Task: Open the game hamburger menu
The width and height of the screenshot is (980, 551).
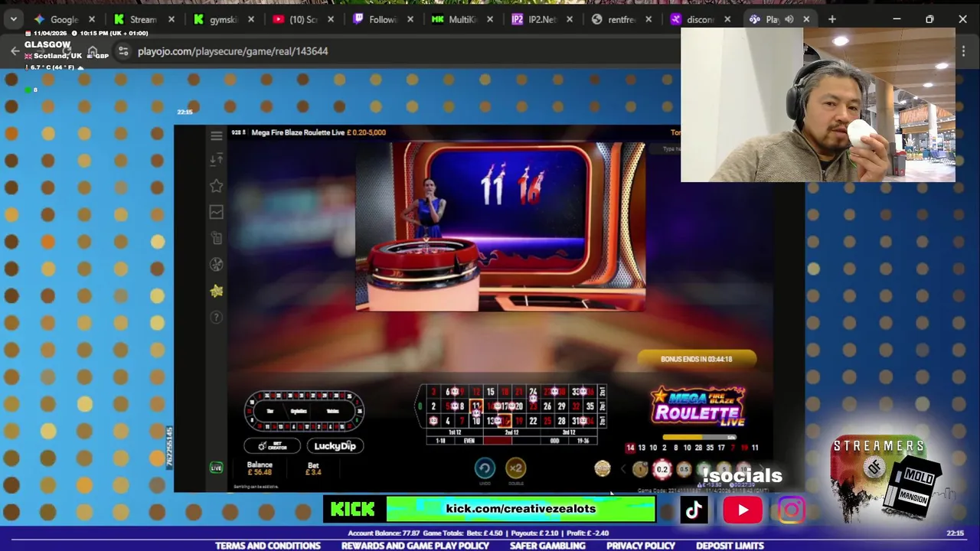Action: click(x=216, y=135)
